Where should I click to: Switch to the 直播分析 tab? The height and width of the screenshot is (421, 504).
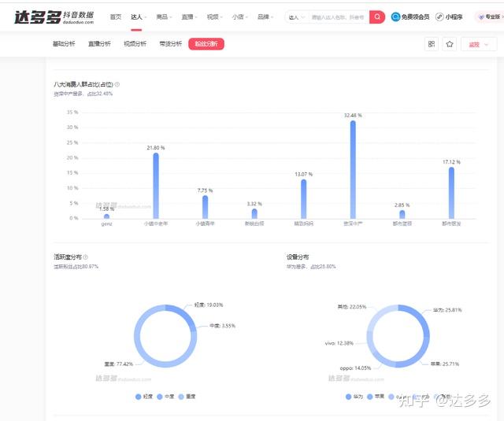click(x=99, y=43)
